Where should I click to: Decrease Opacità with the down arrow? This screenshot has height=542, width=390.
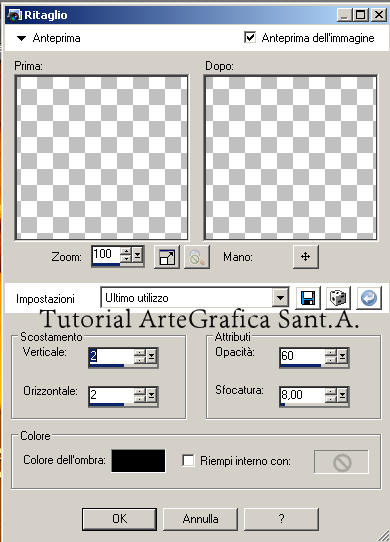[x=331, y=360]
